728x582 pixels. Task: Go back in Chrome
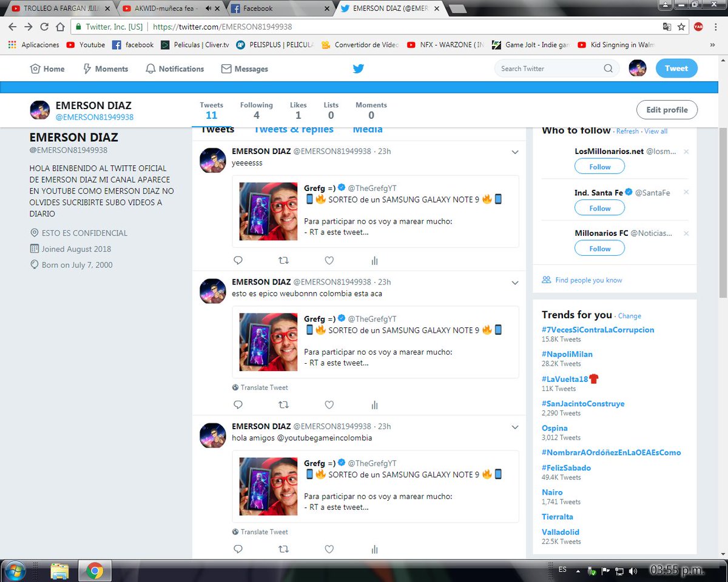[x=12, y=27]
